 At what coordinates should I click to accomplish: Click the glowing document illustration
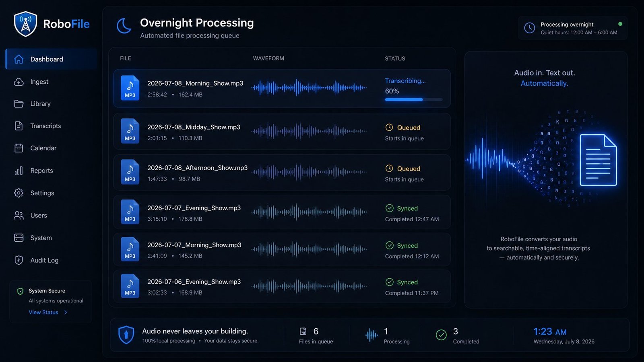(598, 160)
